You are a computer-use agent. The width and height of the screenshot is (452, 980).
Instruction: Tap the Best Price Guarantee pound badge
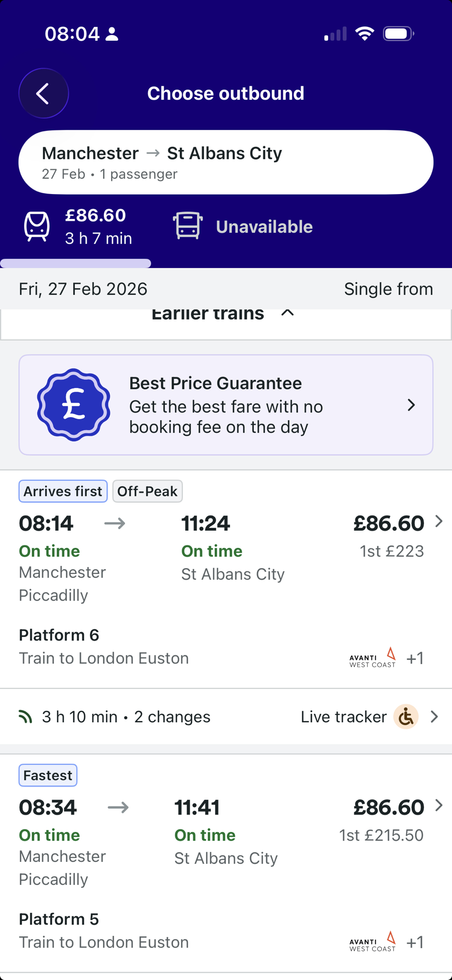coord(74,405)
